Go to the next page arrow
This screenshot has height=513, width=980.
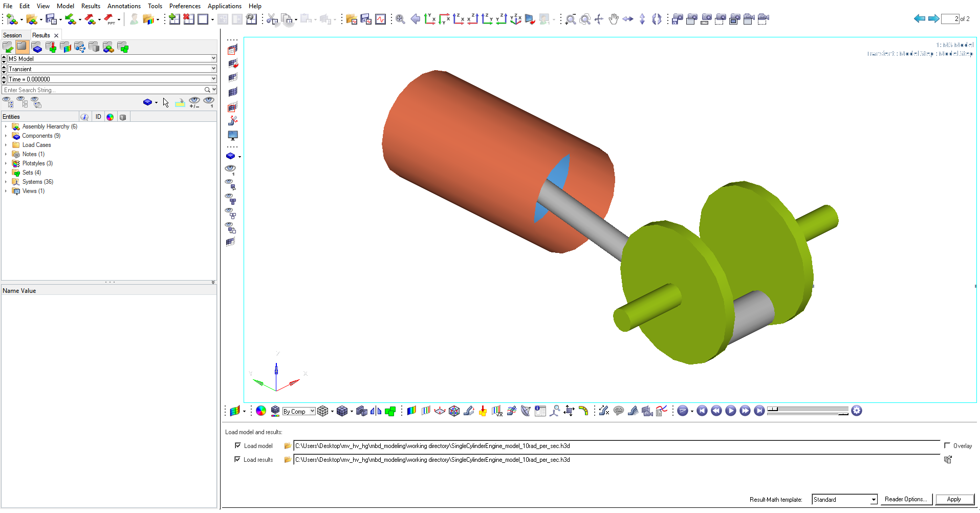click(933, 19)
